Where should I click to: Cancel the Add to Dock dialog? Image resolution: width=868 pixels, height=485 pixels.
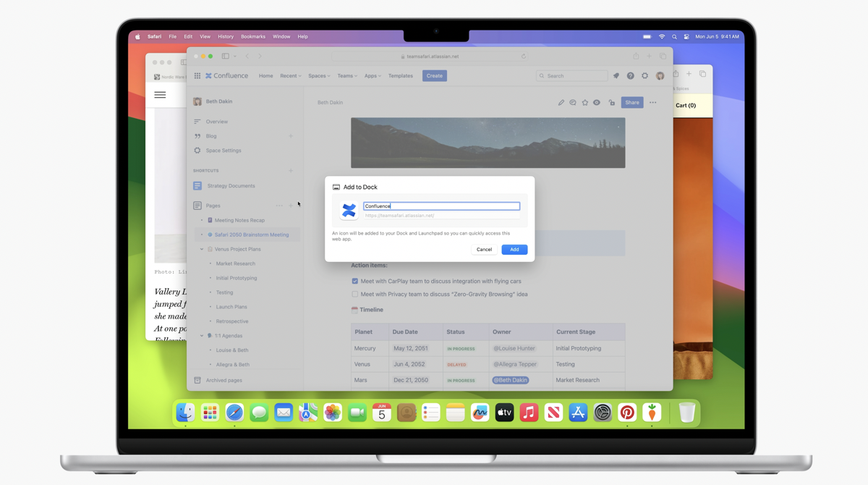point(484,249)
